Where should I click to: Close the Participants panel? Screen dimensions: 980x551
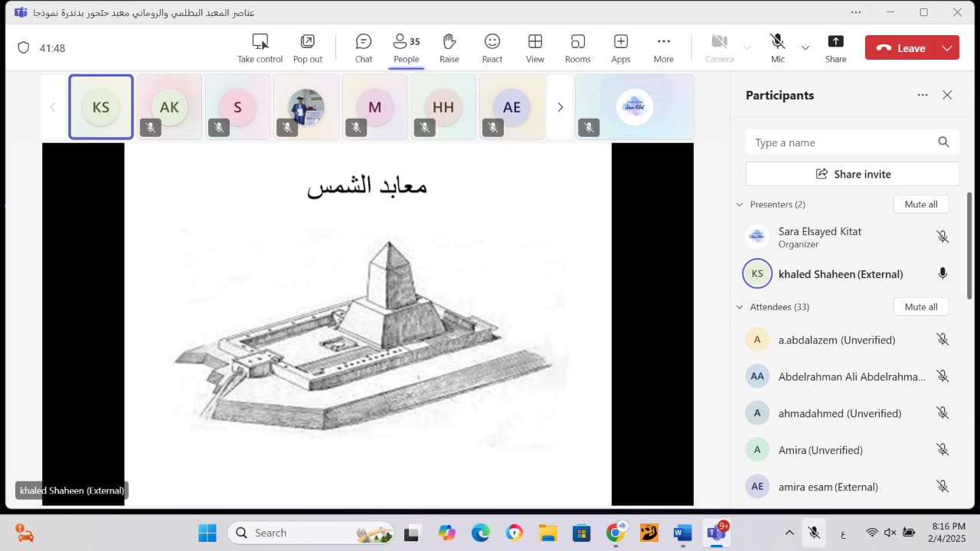click(x=947, y=95)
